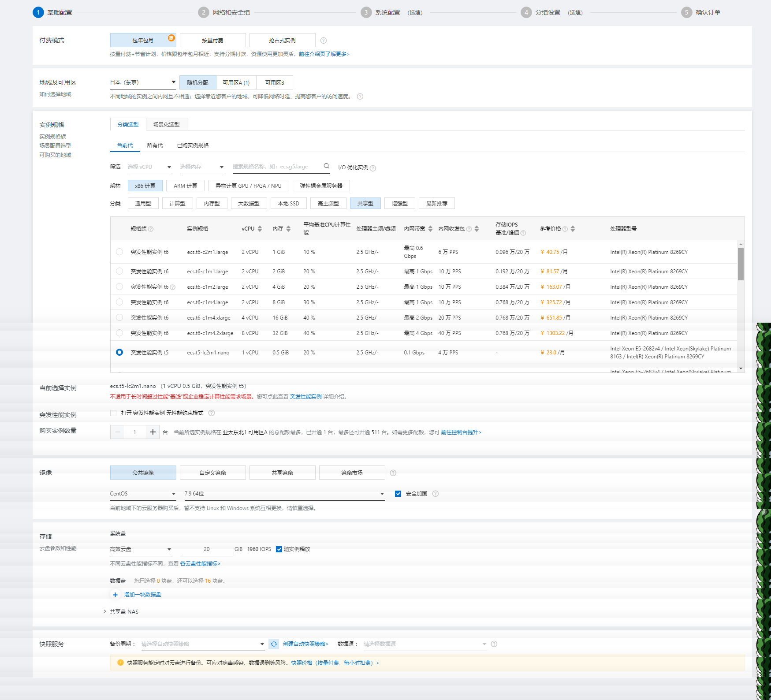Screen dimensions: 771x700
Task: Click instance table vertical scrollbar
Action: (741, 264)
